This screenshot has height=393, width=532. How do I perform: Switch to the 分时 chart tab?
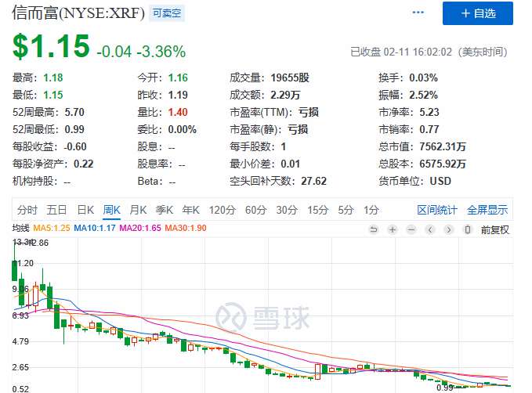(27, 210)
